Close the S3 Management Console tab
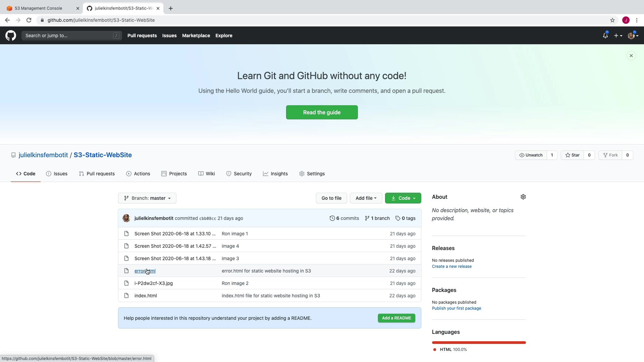644x362 pixels. click(78, 8)
